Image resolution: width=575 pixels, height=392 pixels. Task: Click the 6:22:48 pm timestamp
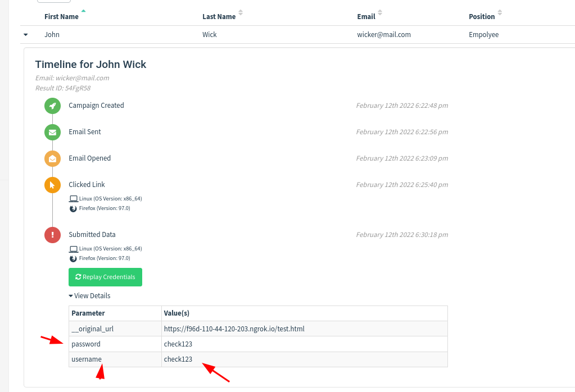[x=402, y=106]
